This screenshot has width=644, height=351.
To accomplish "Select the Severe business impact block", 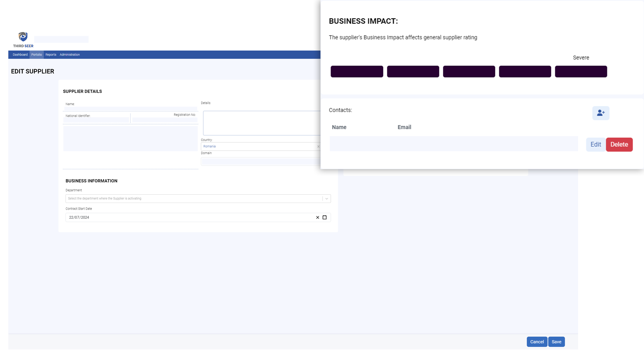I will [581, 71].
